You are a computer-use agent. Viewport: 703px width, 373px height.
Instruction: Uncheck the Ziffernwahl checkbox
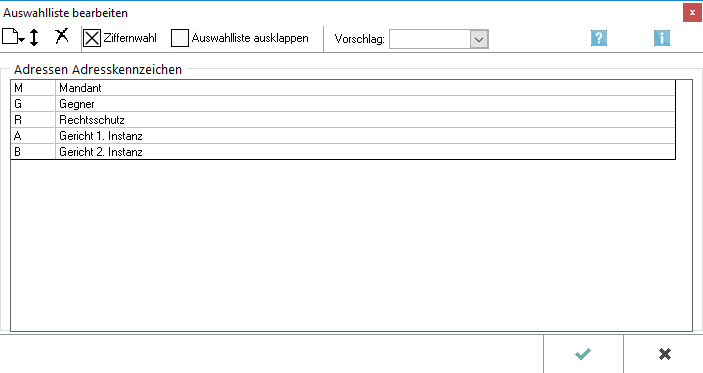pos(92,38)
